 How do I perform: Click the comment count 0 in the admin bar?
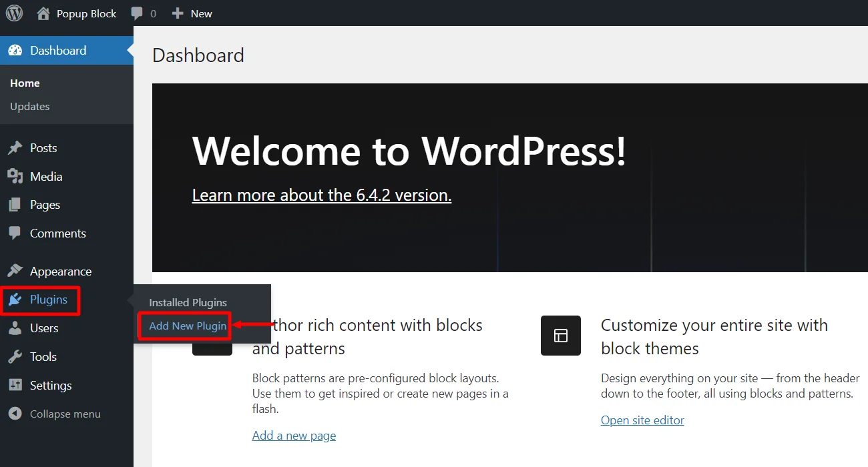[153, 14]
